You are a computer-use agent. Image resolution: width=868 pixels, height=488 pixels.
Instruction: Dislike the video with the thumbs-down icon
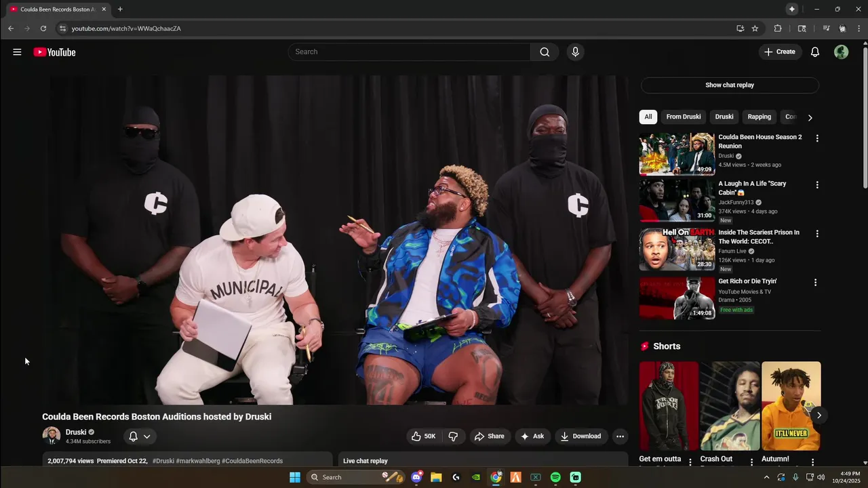pyautogui.click(x=454, y=436)
